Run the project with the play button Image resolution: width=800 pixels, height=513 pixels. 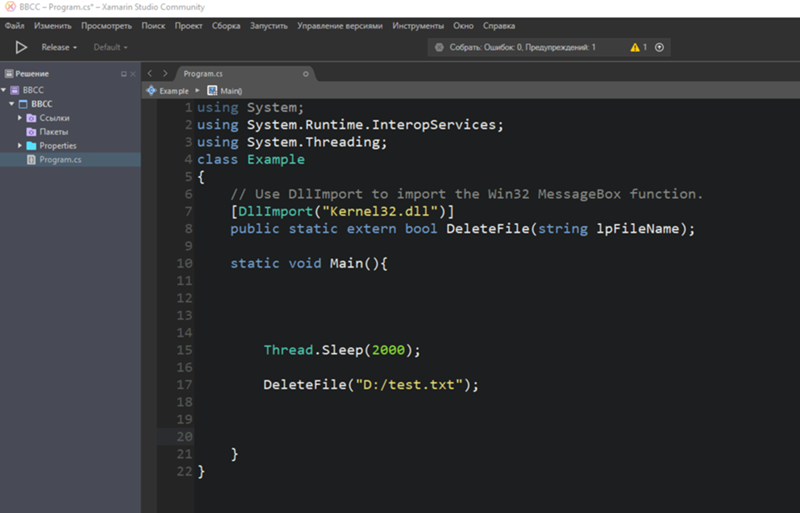[21, 47]
